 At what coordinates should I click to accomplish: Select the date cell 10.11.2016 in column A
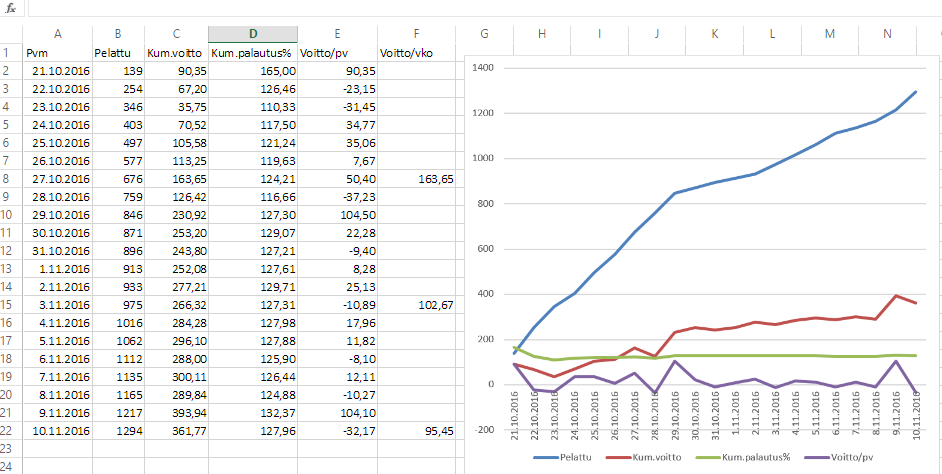pyautogui.click(x=58, y=431)
